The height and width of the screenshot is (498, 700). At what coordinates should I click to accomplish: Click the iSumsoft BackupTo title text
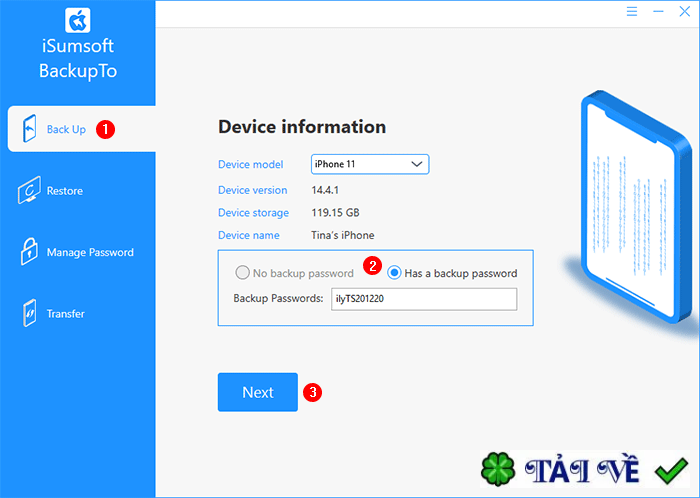(x=78, y=58)
